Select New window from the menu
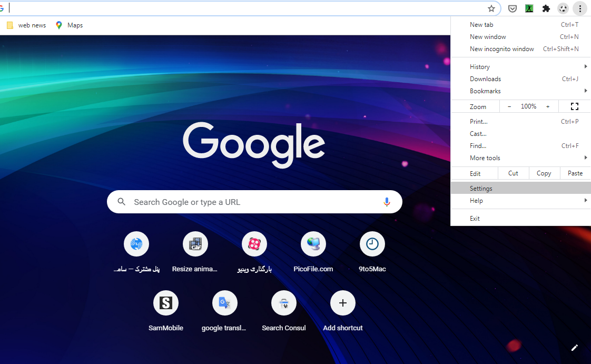591x364 pixels. [520, 36]
